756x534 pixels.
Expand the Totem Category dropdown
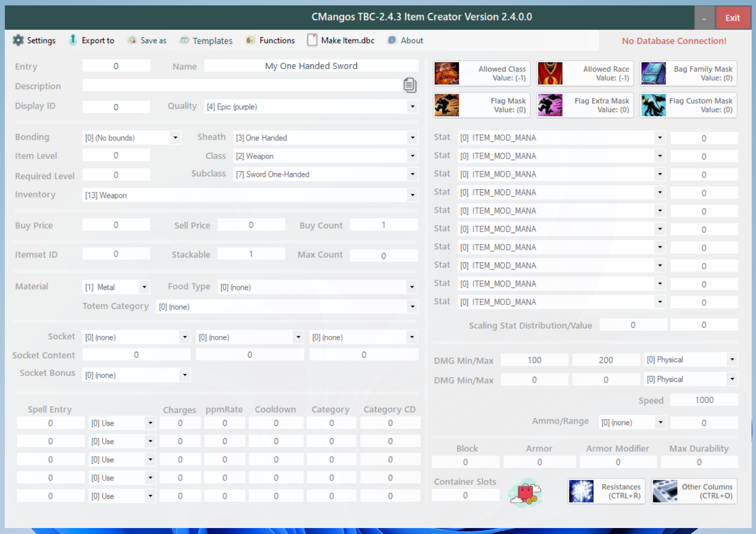413,307
